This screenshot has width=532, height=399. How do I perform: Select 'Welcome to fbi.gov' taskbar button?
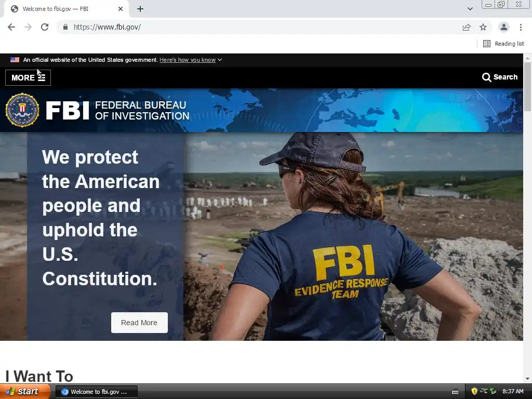[96, 392]
